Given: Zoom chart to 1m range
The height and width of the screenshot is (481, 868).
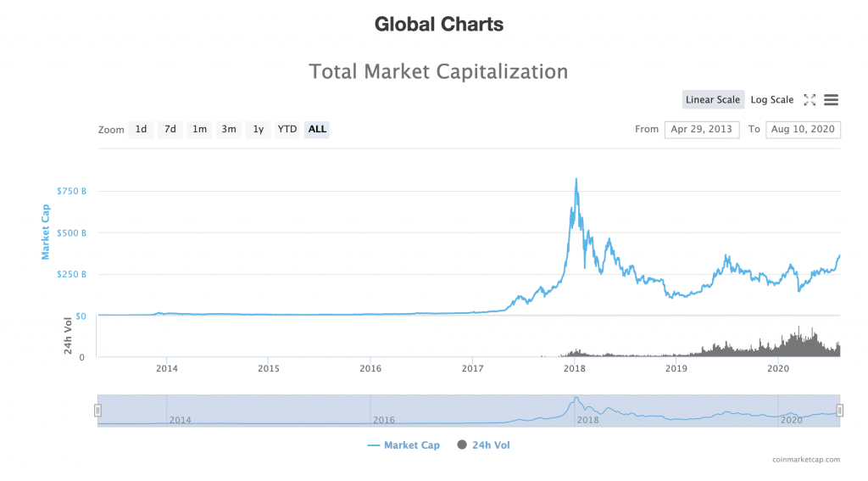Looking at the screenshot, I should 199,130.
